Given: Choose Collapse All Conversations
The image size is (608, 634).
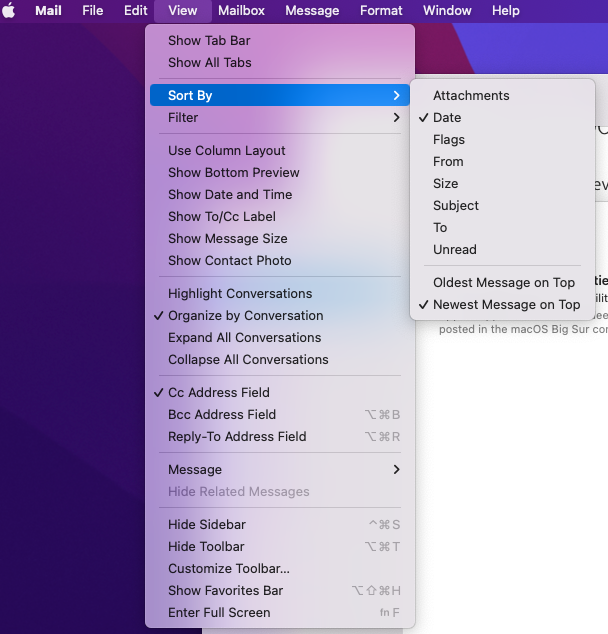Looking at the screenshot, I should [x=280, y=360].
